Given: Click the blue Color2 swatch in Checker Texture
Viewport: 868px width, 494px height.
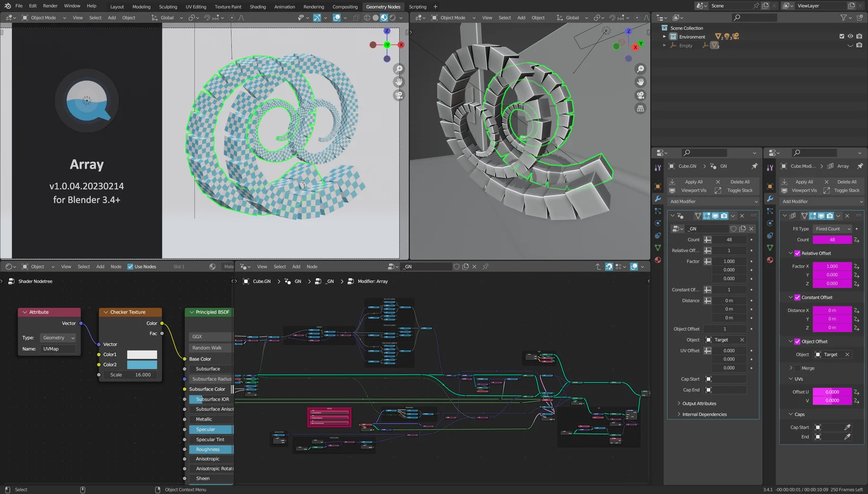Looking at the screenshot, I should [142, 364].
